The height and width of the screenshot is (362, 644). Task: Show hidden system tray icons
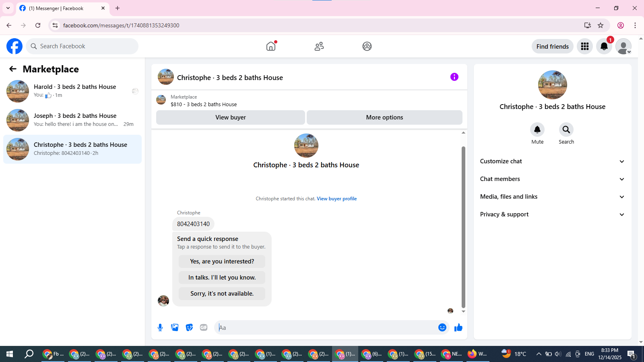click(x=539, y=354)
